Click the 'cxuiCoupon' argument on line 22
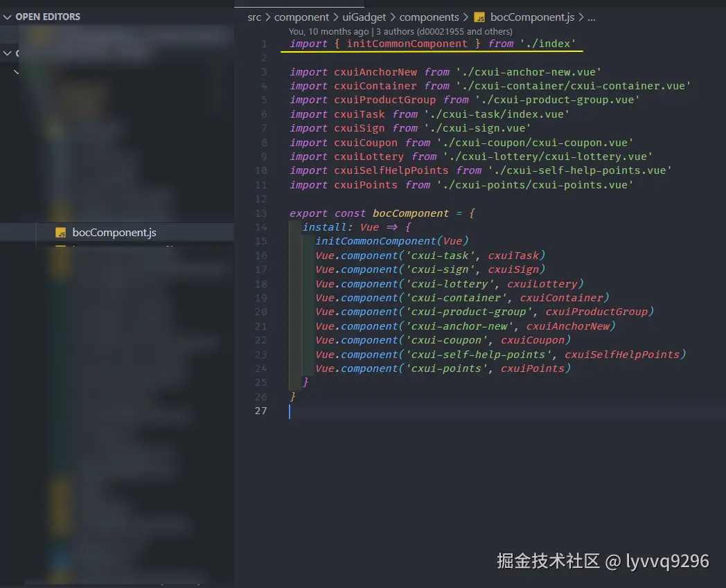This screenshot has width=726, height=588. coord(533,340)
